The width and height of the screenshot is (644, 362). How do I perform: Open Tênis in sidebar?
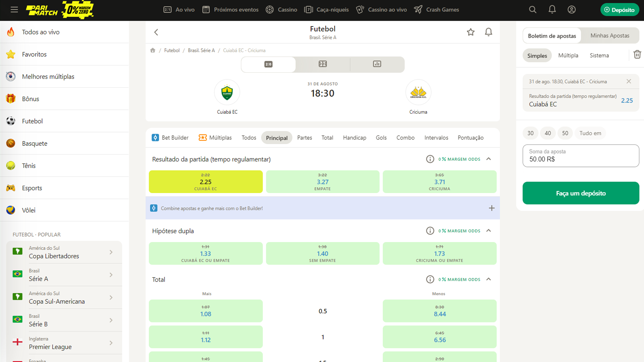(x=64, y=166)
